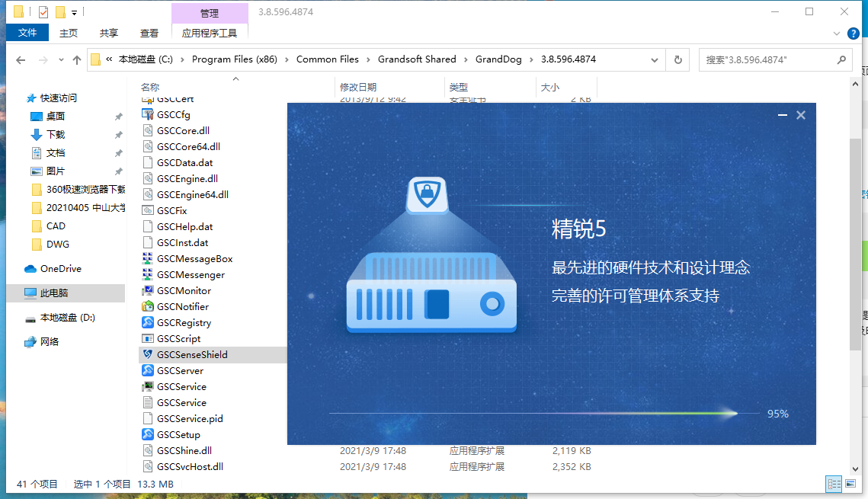The width and height of the screenshot is (868, 499).
Task: Select GSCHelp.dat file
Action: (x=185, y=227)
